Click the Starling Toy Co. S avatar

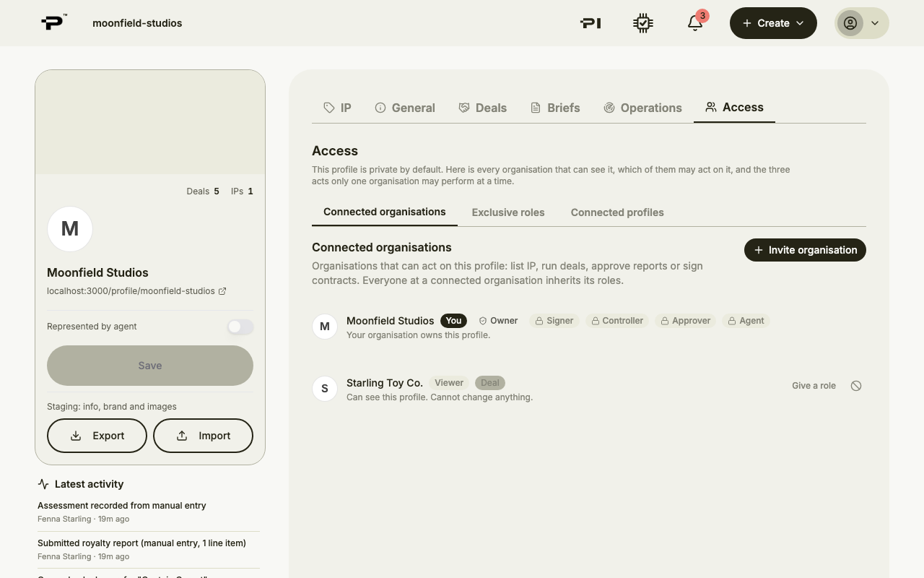pos(325,389)
